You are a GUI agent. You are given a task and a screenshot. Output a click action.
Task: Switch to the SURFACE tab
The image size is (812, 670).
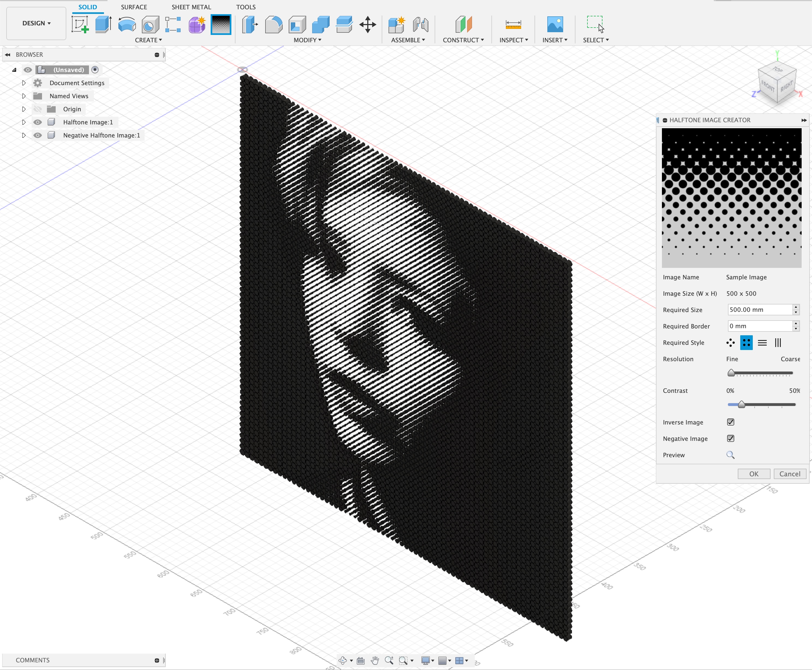pyautogui.click(x=133, y=7)
